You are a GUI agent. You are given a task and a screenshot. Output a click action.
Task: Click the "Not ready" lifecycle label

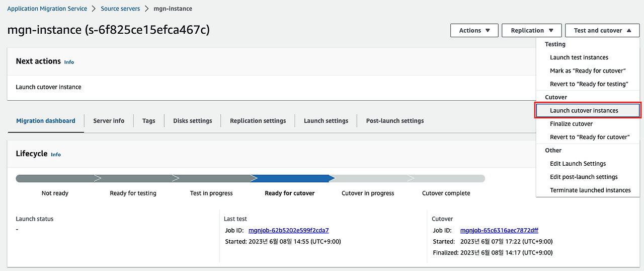pyautogui.click(x=55, y=193)
